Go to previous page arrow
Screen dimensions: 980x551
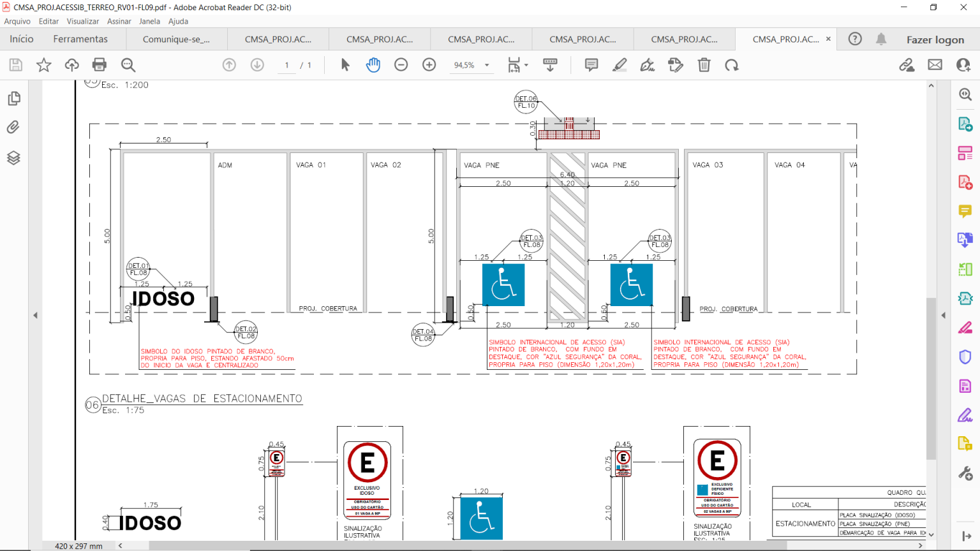click(x=229, y=65)
